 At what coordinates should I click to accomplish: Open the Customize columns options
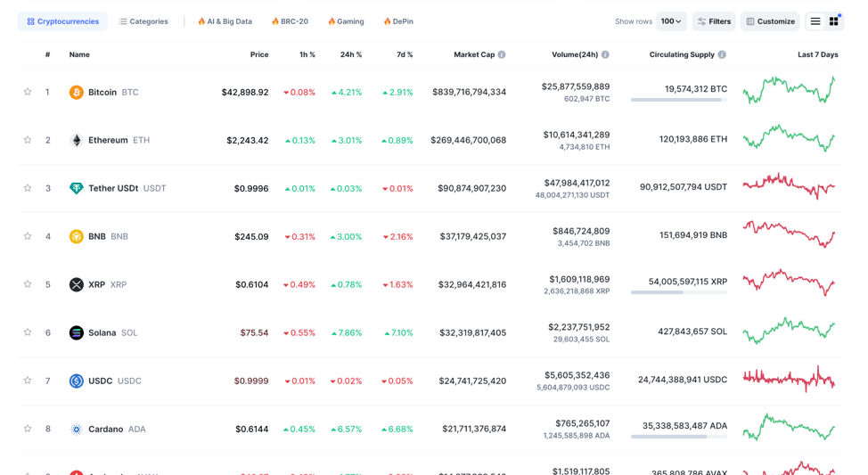pyautogui.click(x=770, y=21)
